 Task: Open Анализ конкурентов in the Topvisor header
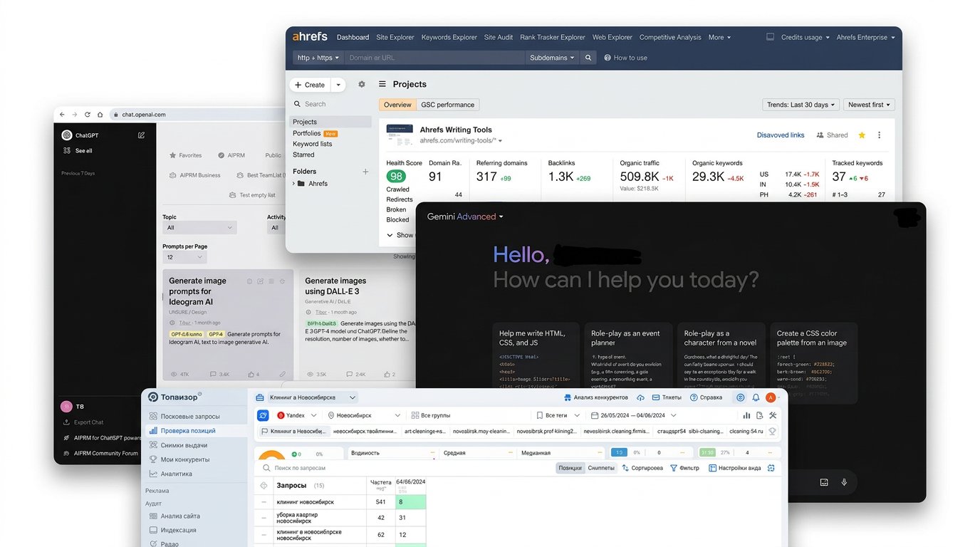click(596, 397)
